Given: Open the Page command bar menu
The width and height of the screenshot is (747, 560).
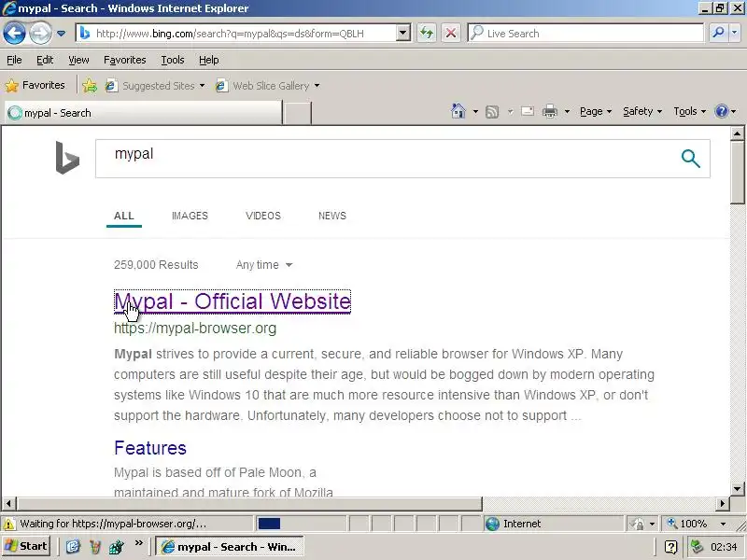Looking at the screenshot, I should coord(596,111).
